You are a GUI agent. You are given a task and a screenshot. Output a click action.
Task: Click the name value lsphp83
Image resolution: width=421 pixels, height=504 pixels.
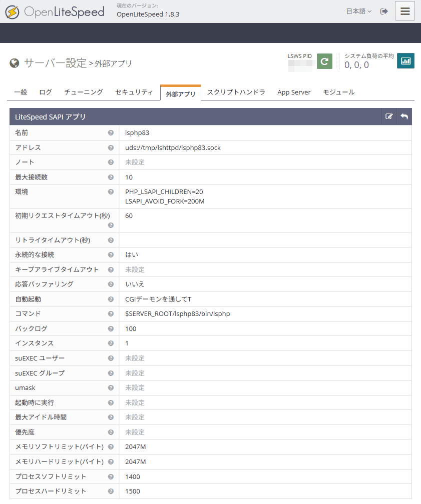(x=137, y=133)
